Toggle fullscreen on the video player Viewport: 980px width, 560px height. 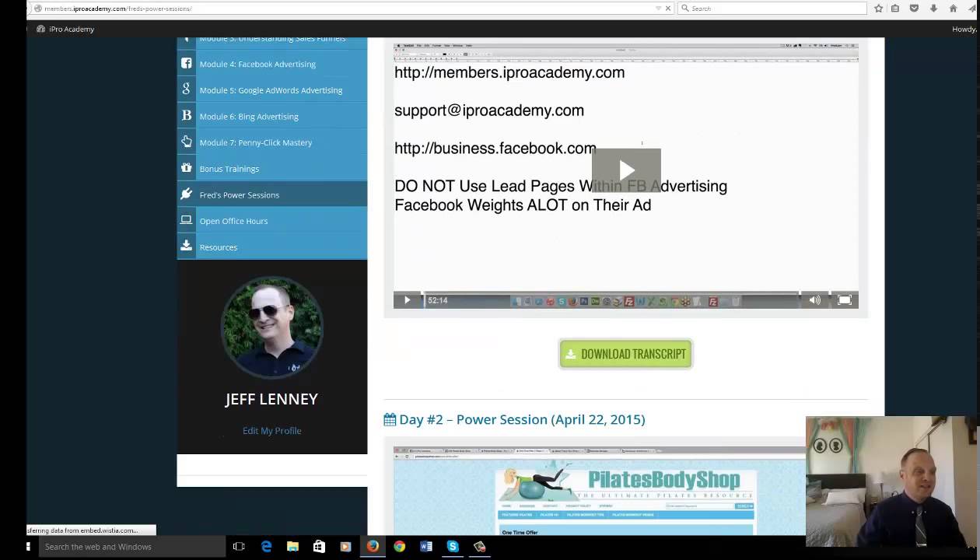coord(845,300)
